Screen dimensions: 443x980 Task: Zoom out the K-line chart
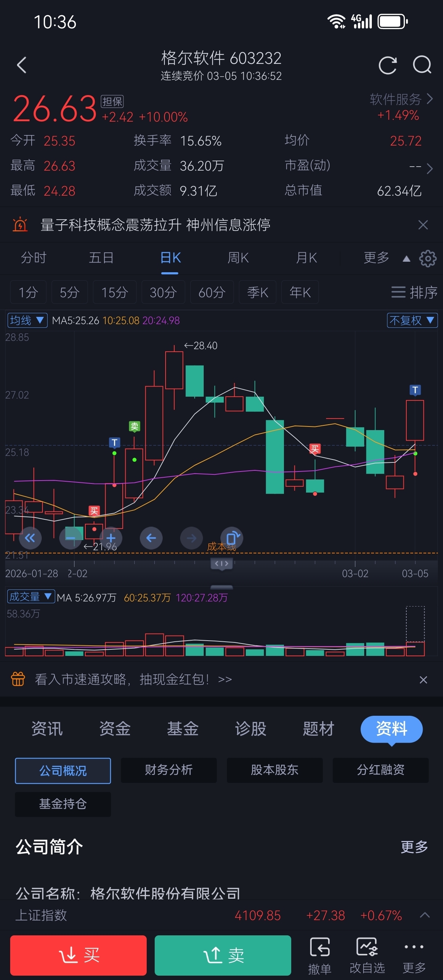pos(71,538)
